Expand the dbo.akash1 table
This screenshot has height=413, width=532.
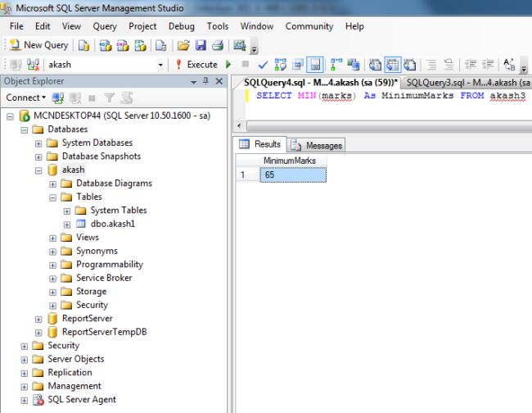point(67,225)
